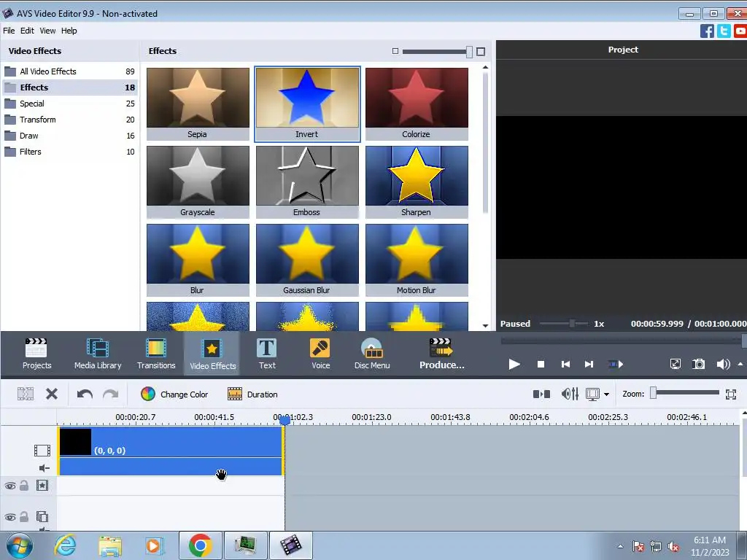Open the File menu
Screen dimensions: 747x560
tap(9, 31)
